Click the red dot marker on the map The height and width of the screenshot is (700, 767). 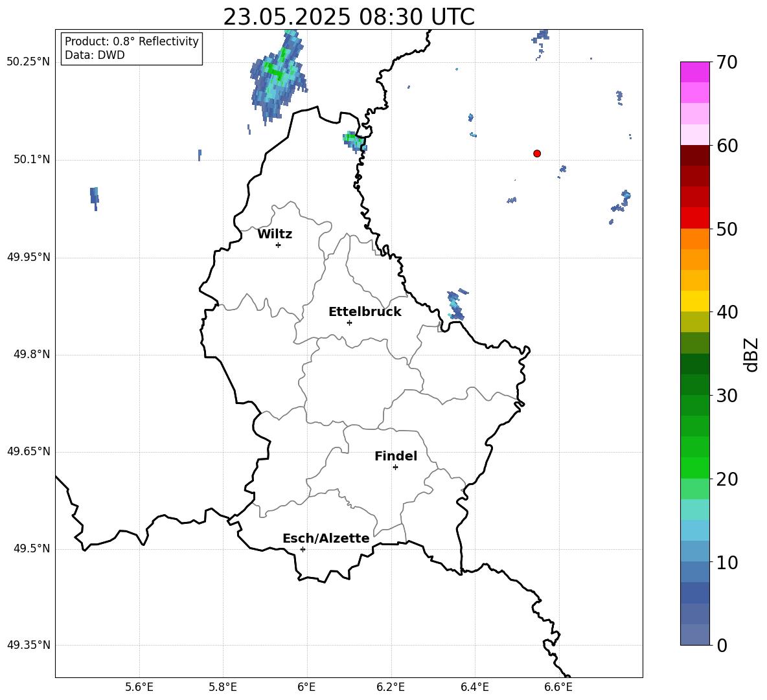[x=536, y=153]
